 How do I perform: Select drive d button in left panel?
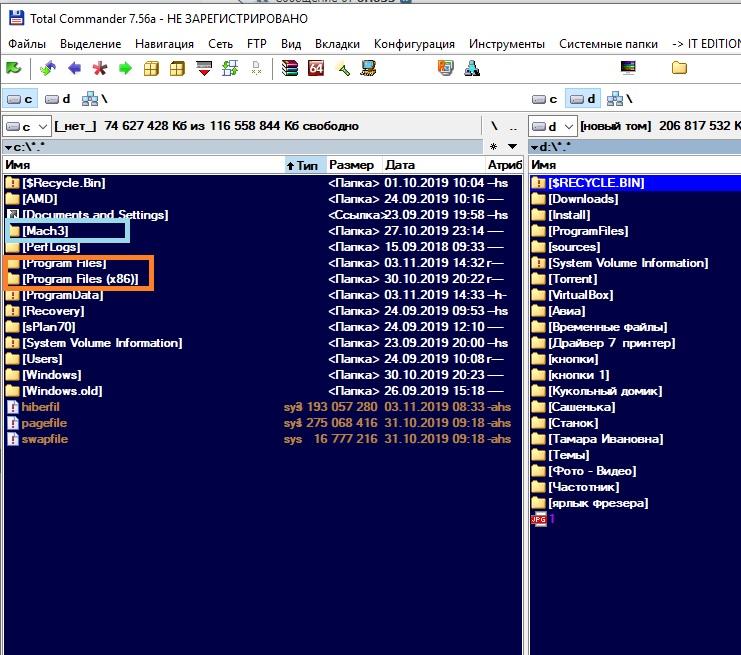coord(58,99)
